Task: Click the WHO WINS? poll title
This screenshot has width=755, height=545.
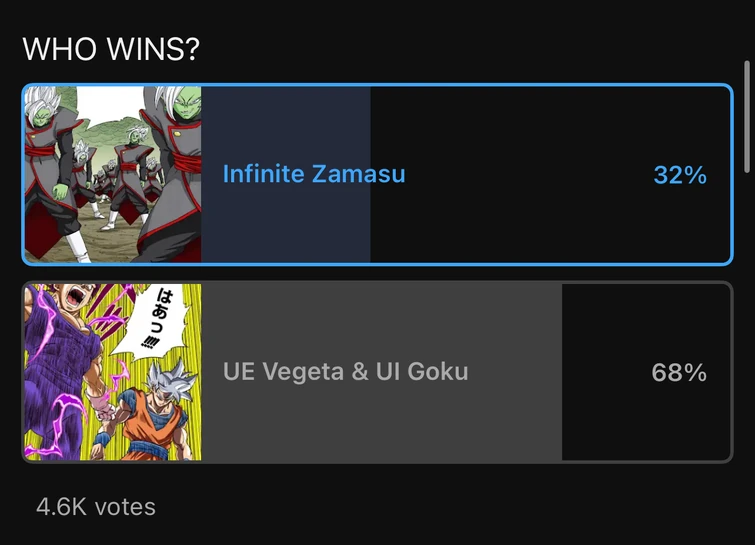Action: click(x=111, y=49)
